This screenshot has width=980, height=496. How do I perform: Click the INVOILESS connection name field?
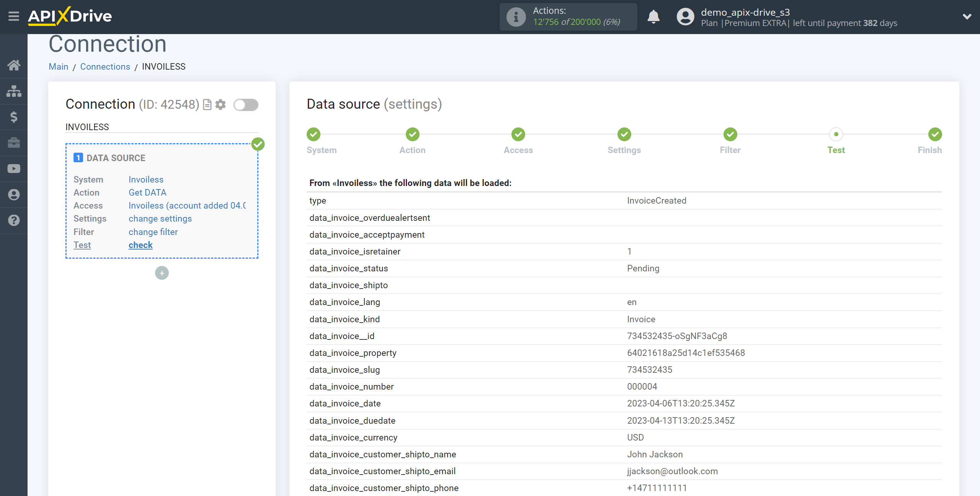coord(162,127)
